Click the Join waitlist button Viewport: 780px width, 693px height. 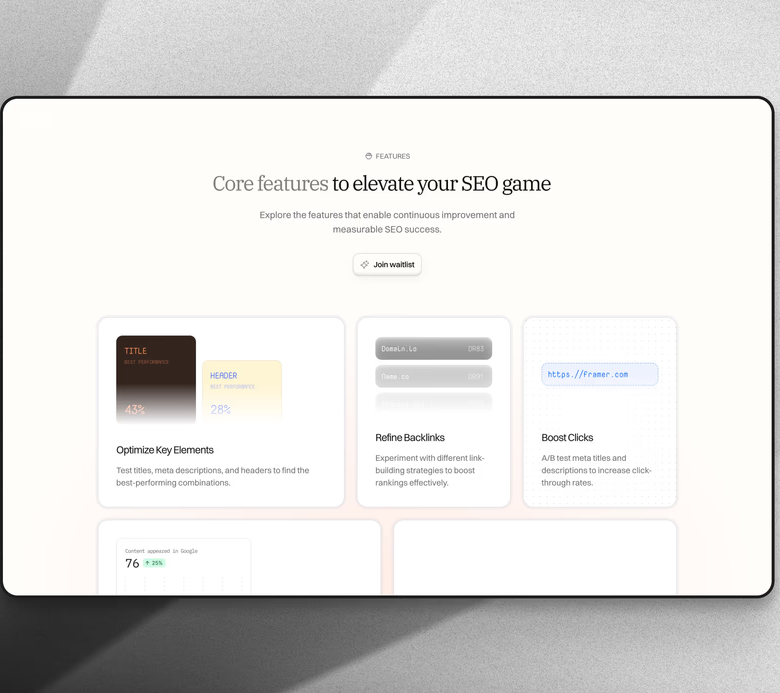(x=387, y=265)
